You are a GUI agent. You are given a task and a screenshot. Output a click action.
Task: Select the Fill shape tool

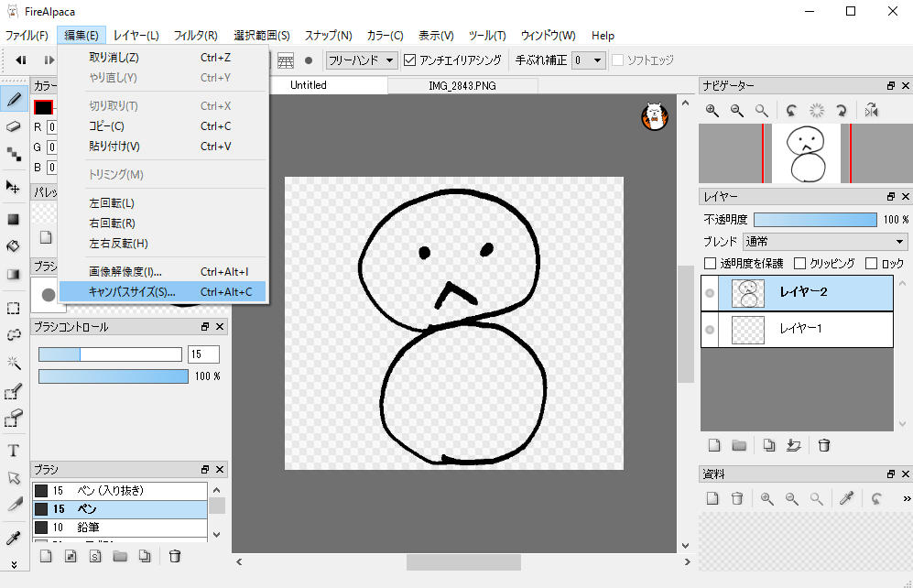point(14,220)
